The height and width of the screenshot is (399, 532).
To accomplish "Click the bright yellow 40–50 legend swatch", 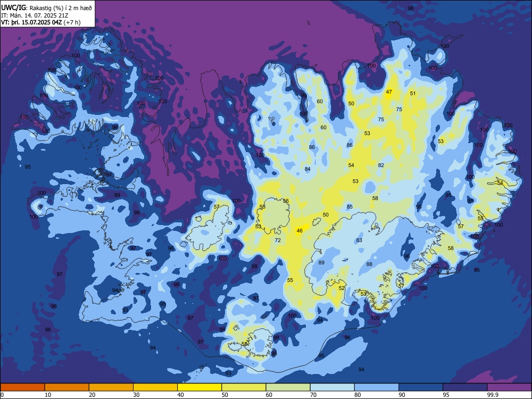I will 199,387.
